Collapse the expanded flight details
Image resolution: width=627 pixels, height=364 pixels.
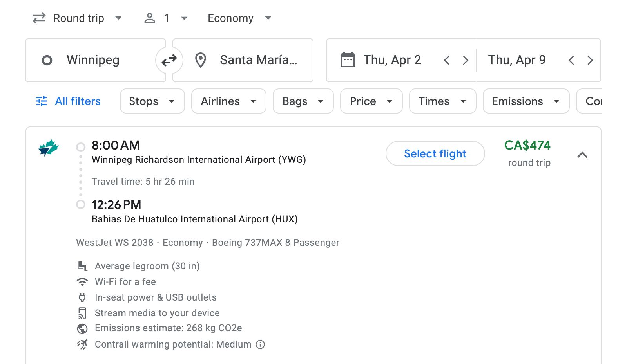click(x=583, y=155)
